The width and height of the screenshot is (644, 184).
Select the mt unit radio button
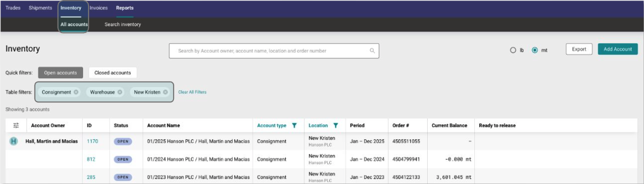535,50
